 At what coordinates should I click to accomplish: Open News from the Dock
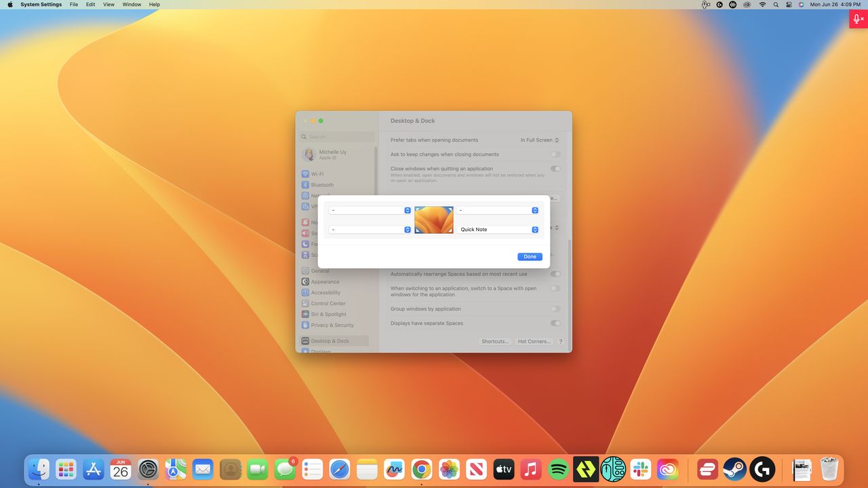[x=476, y=469]
